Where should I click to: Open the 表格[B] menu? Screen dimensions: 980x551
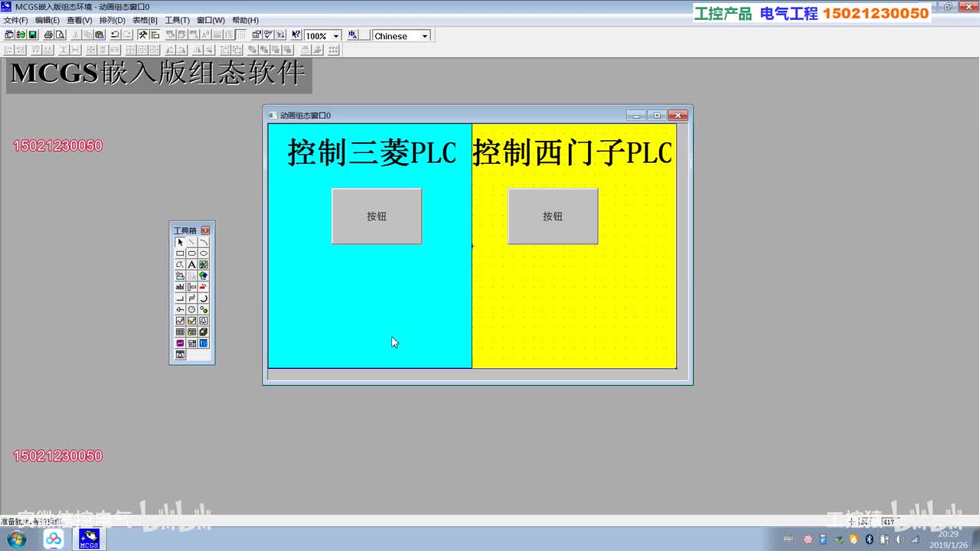(145, 20)
